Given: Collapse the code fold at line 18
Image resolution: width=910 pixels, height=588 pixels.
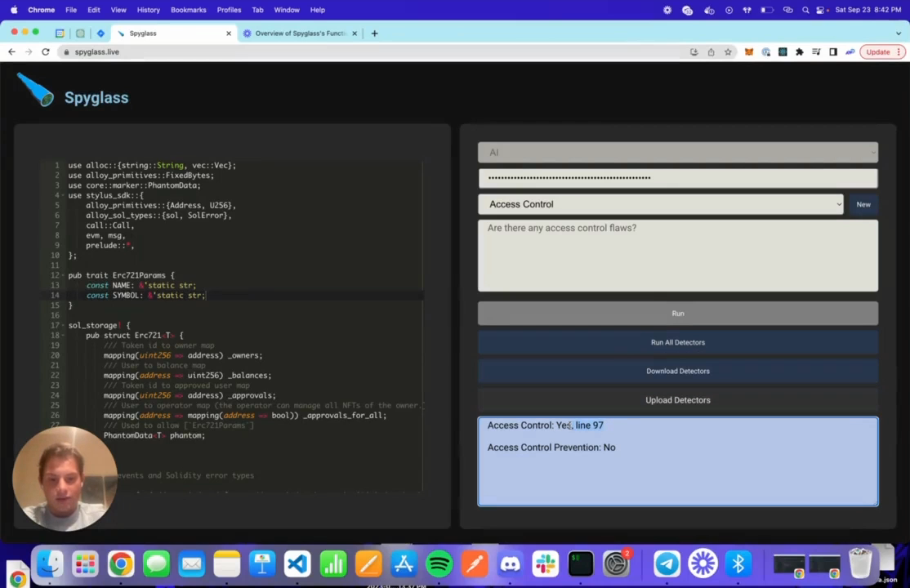Looking at the screenshot, I should coord(63,336).
